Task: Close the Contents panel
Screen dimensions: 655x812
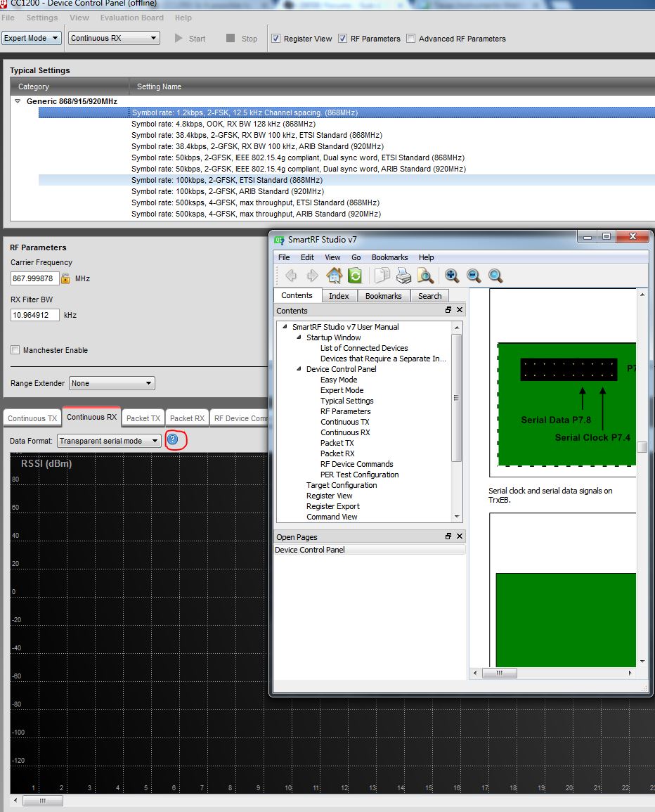Action: [460, 309]
